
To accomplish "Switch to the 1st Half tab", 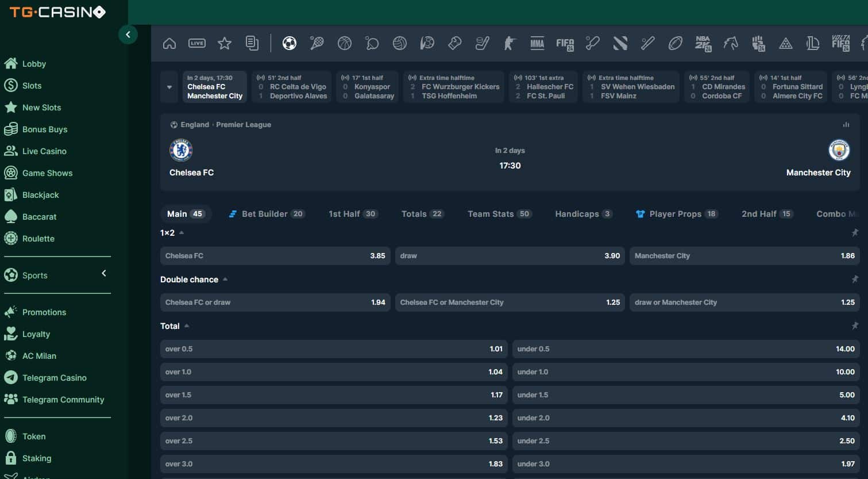I will (353, 214).
